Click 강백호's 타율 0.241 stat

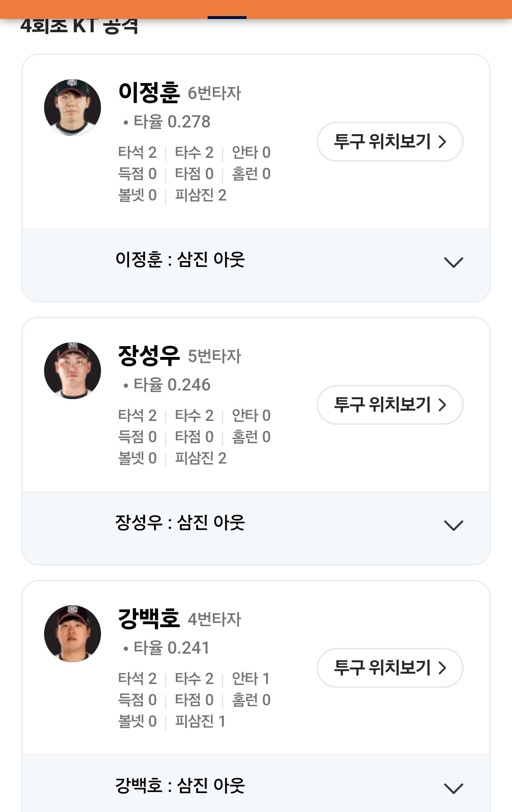171,648
